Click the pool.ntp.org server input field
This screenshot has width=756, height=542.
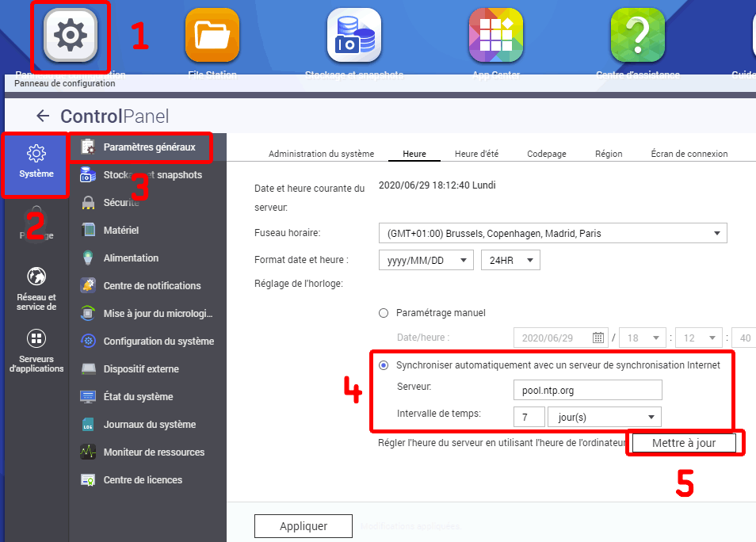pyautogui.click(x=586, y=391)
